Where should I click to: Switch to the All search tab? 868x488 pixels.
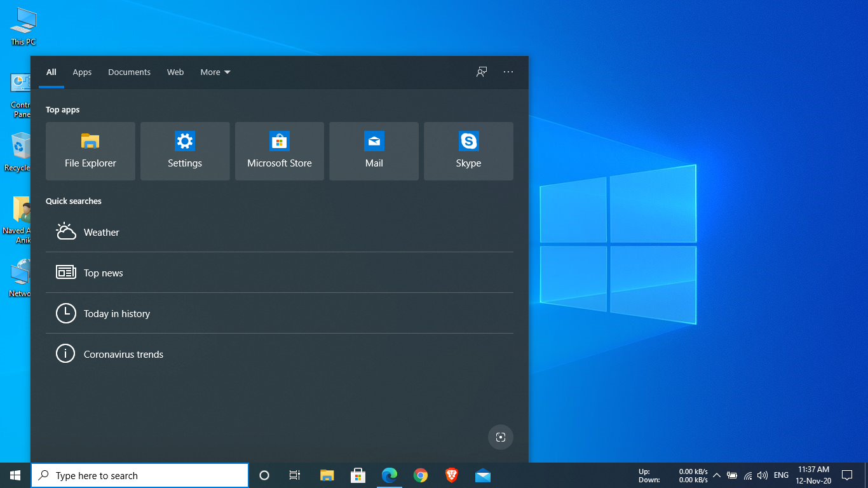pos(51,72)
